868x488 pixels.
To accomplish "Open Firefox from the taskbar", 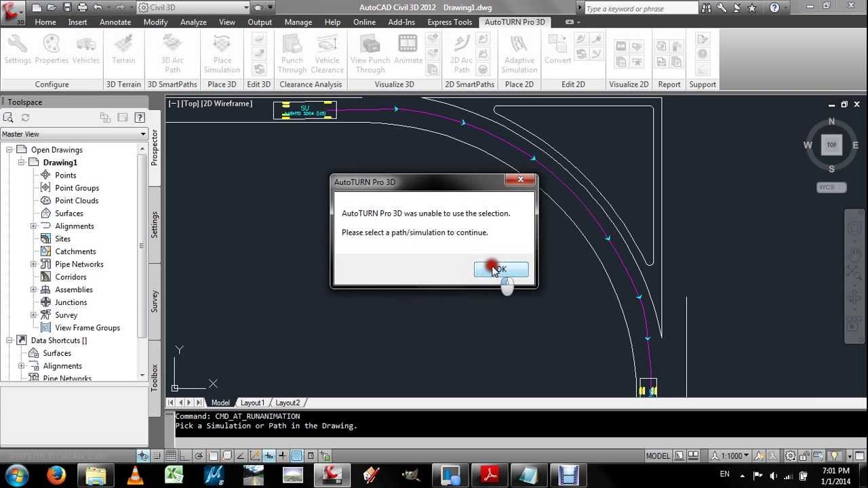I will (x=56, y=475).
